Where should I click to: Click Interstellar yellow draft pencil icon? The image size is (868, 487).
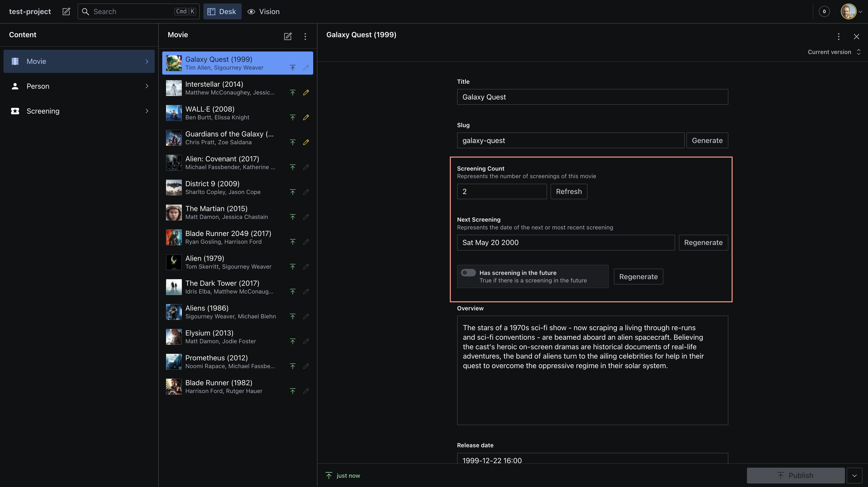306,92
